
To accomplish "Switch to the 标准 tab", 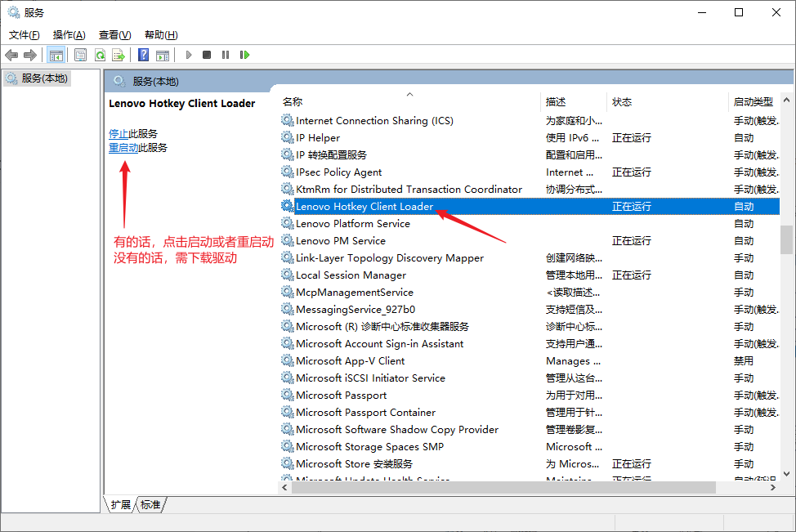I will pyautogui.click(x=150, y=504).
